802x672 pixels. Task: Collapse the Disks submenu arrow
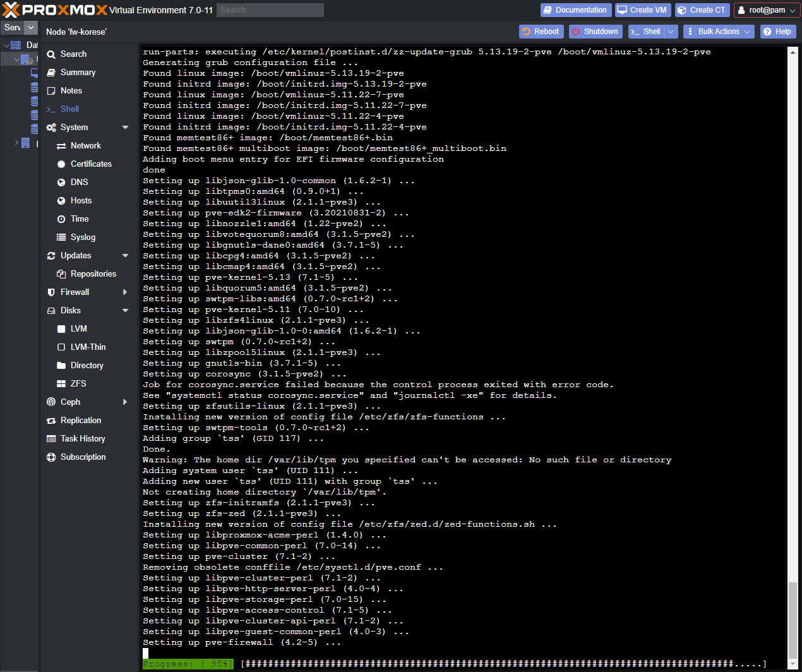[x=125, y=311]
